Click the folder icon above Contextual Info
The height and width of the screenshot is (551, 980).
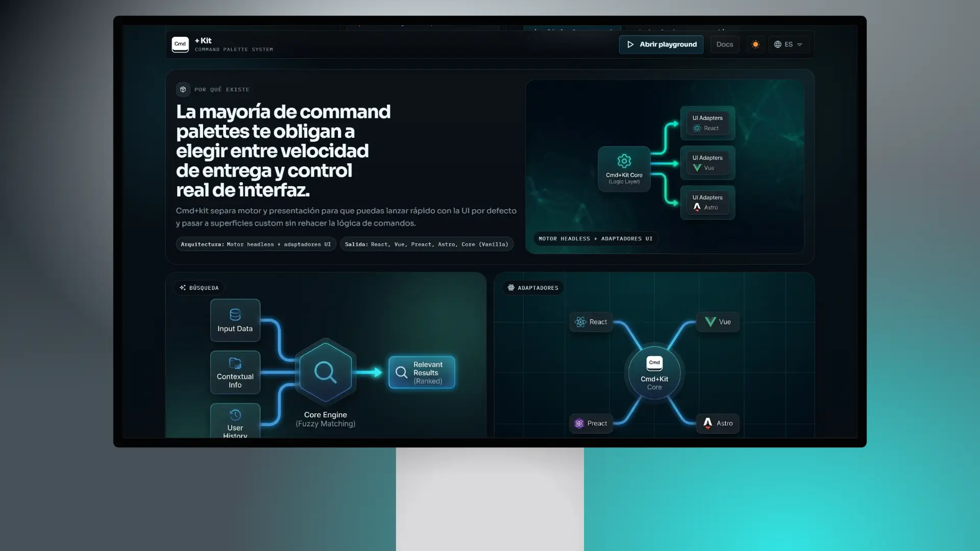[235, 363]
